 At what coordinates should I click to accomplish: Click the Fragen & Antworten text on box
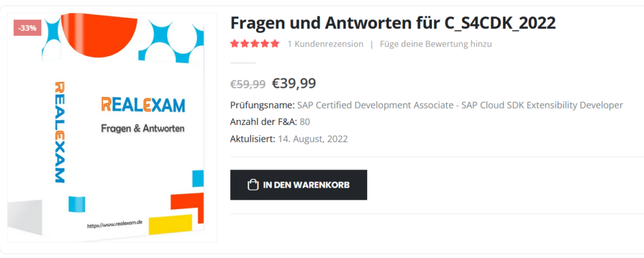[x=143, y=129]
